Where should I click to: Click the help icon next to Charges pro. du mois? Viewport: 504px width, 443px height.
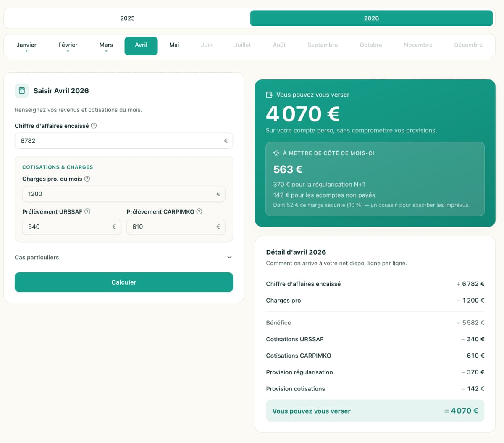(x=87, y=179)
